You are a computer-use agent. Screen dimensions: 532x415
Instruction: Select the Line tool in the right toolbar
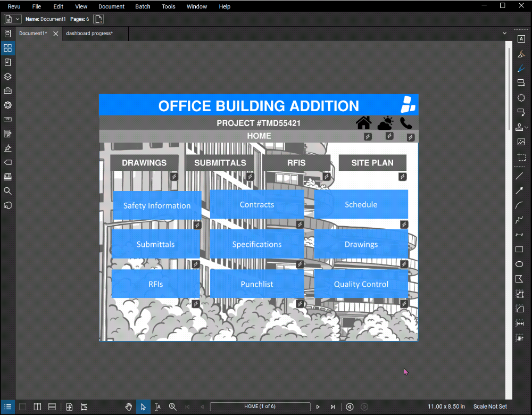click(x=521, y=176)
